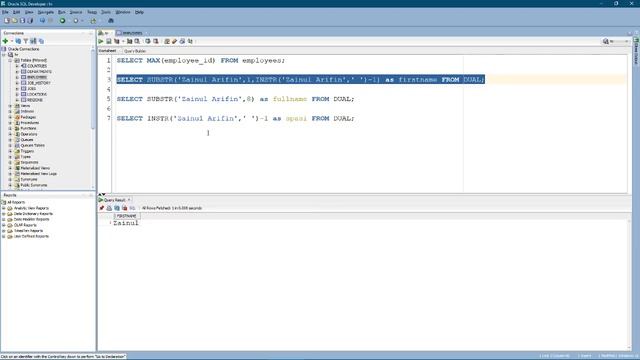Image resolution: width=640 pixels, height=360 pixels.
Task: Select the Query Result tab
Action: click(115, 200)
